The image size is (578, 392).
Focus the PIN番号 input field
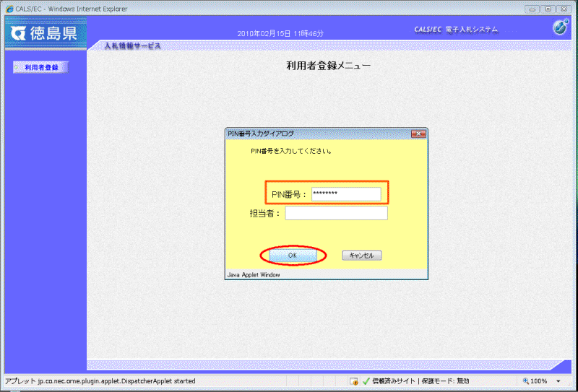click(345, 193)
